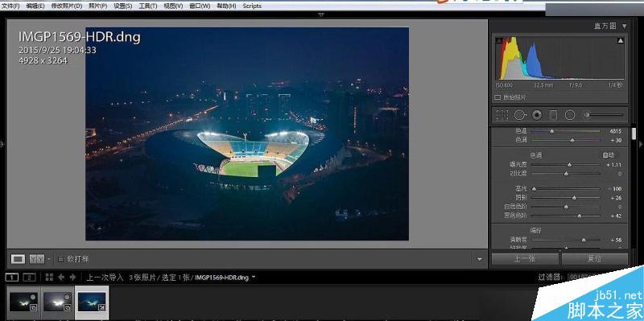The image size is (644, 321).
Task: Open the IMGP1569-HDR.dng source path dropdown
Action: point(254,277)
